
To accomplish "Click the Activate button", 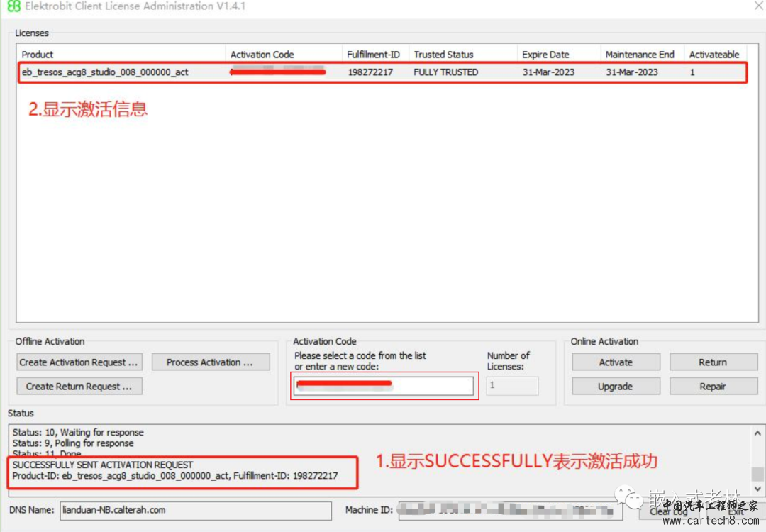I will (616, 362).
